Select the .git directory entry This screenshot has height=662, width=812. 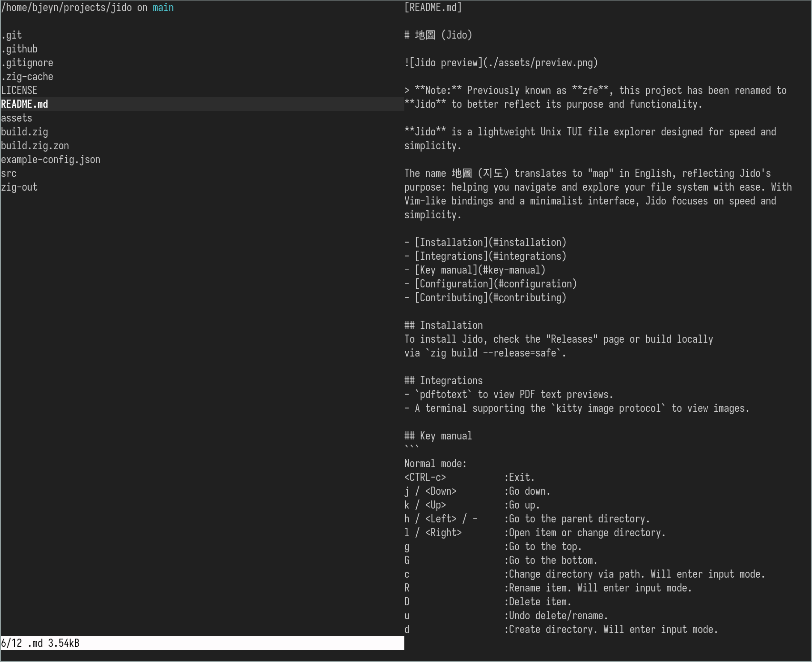(12, 35)
